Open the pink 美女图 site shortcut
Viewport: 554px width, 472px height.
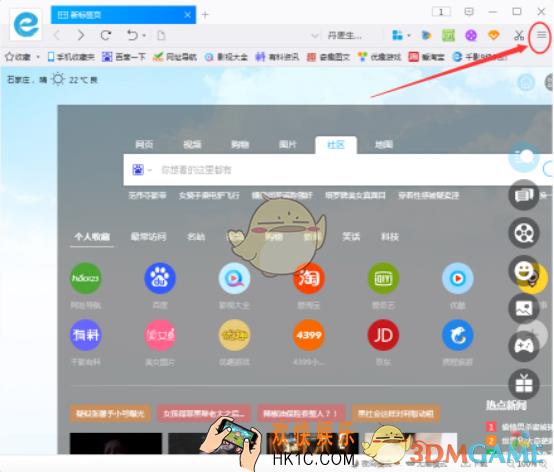pyautogui.click(x=160, y=335)
